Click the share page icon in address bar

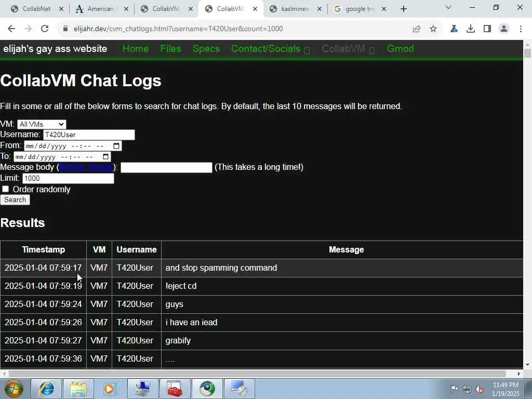click(x=417, y=29)
